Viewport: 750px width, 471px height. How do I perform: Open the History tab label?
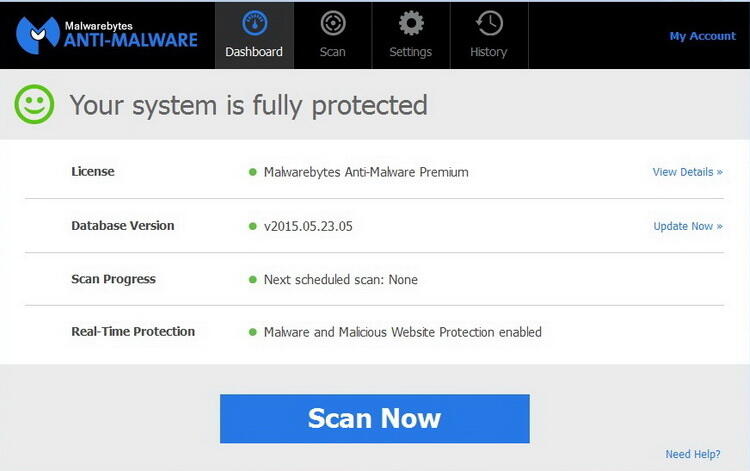click(488, 52)
